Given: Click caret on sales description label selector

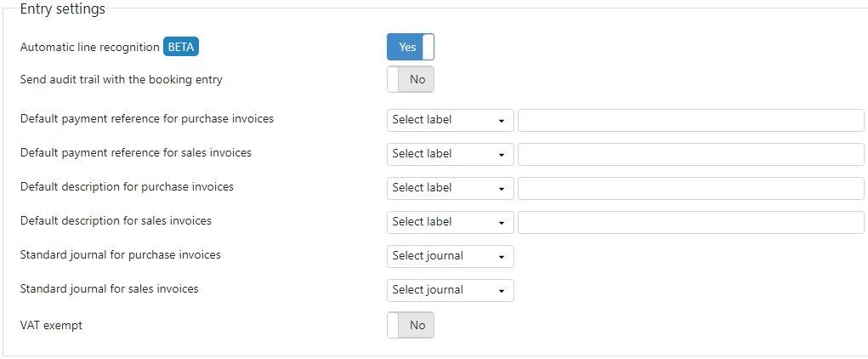Looking at the screenshot, I should tap(502, 223).
